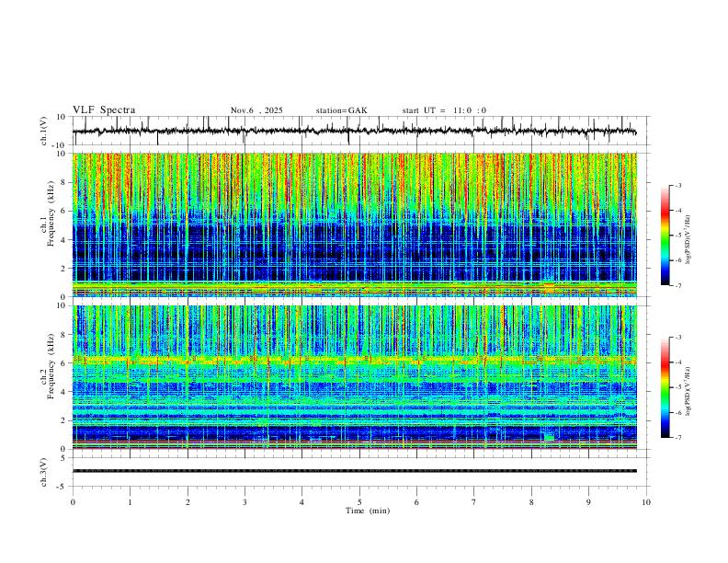Click the '5' tick on ch.3(V) axis
The width and height of the screenshot is (728, 563).
point(64,458)
